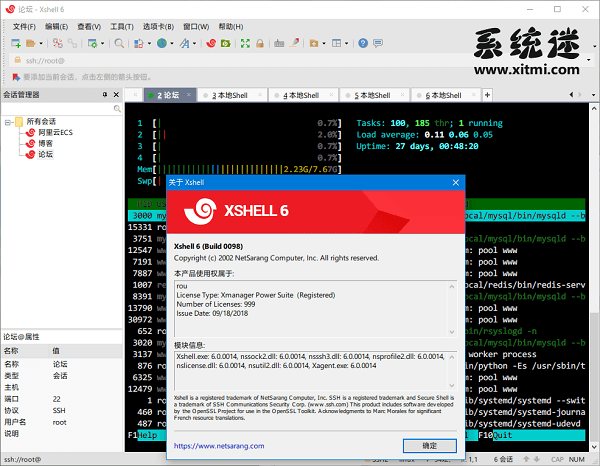Open the tab list dropdown arrow
Viewport: 600px width, 466px height.
(x=593, y=95)
